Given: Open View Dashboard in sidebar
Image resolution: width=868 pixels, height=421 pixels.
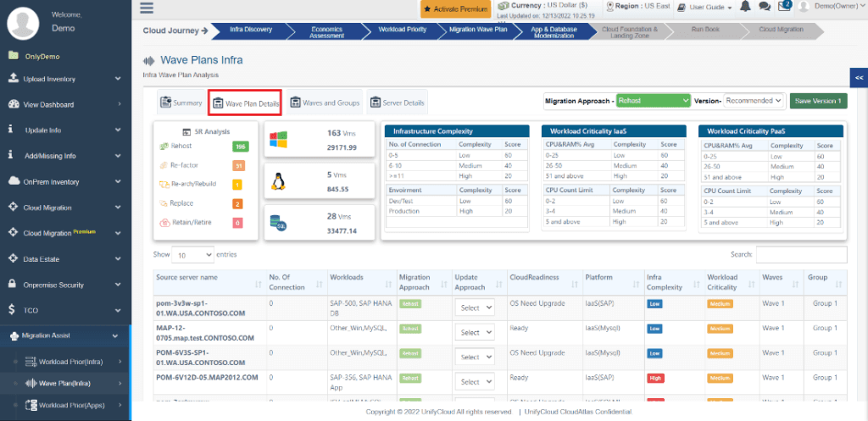Looking at the screenshot, I should [x=65, y=104].
